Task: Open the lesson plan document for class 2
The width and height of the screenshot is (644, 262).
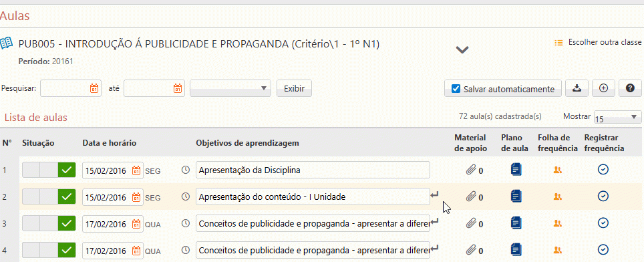Action: pos(516,196)
